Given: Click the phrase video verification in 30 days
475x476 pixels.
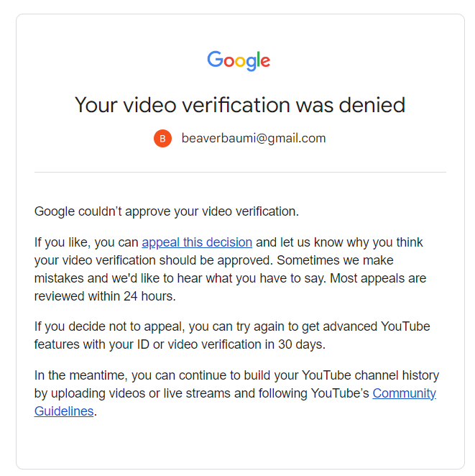Looking at the screenshot, I should pos(246,344).
